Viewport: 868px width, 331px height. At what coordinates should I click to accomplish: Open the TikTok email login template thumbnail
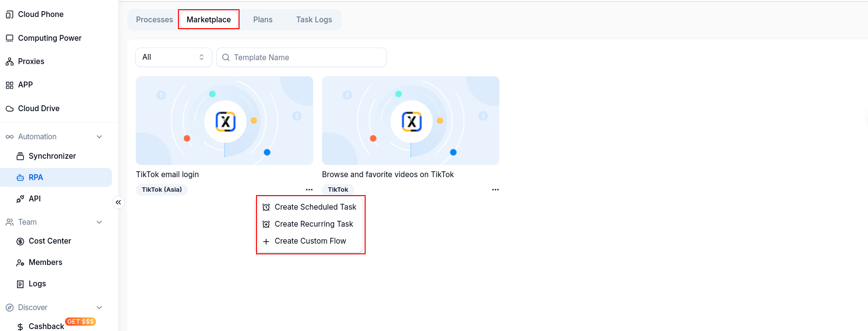click(225, 120)
